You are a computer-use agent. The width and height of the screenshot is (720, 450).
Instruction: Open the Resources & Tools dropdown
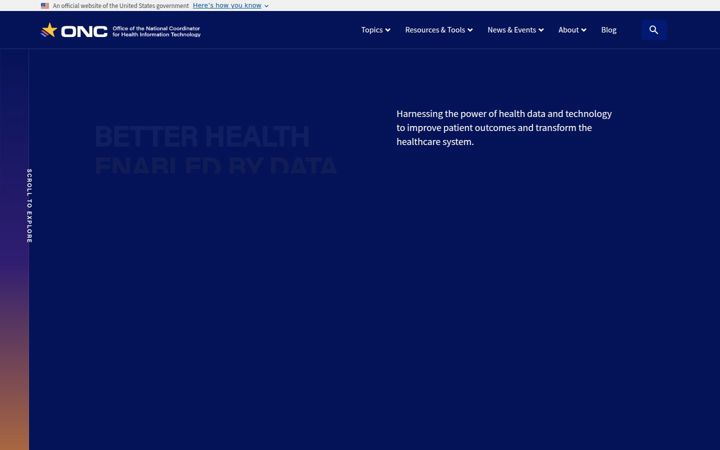pyautogui.click(x=439, y=30)
